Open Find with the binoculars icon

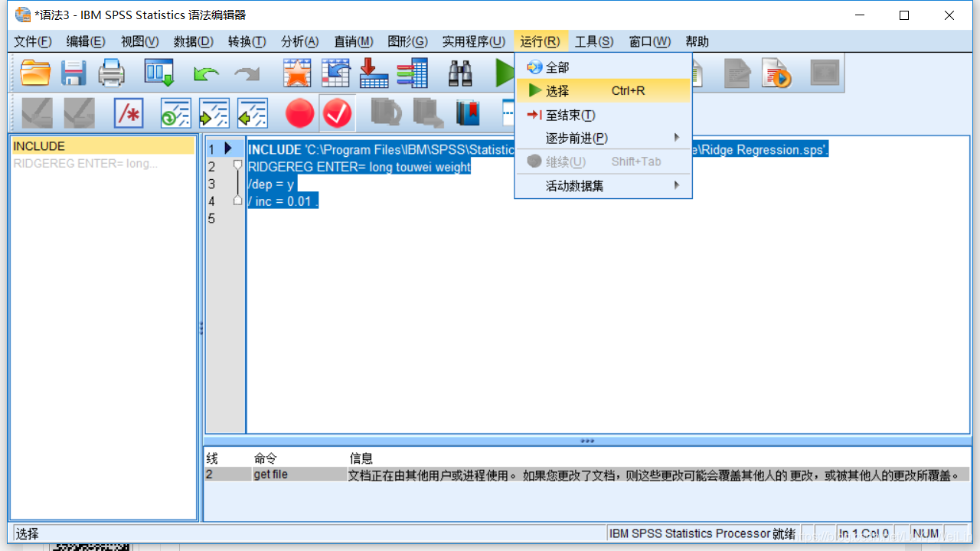[x=460, y=73]
